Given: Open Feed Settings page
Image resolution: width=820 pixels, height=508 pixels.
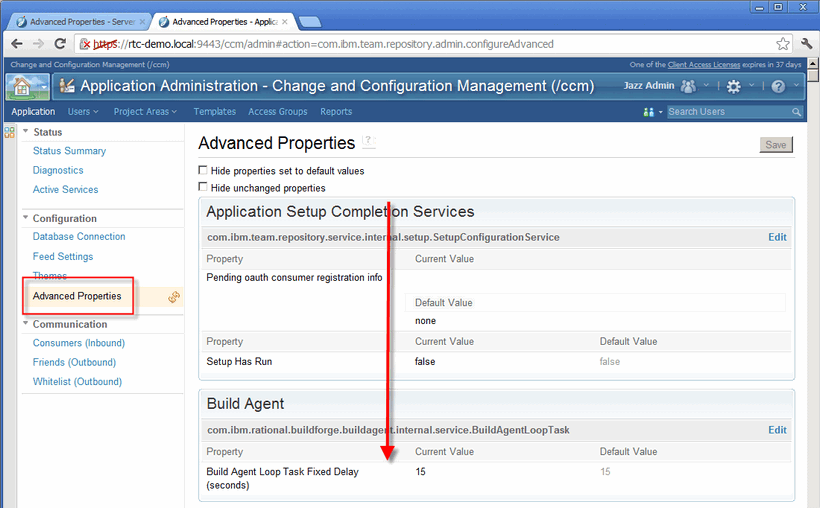Looking at the screenshot, I should pyautogui.click(x=63, y=256).
